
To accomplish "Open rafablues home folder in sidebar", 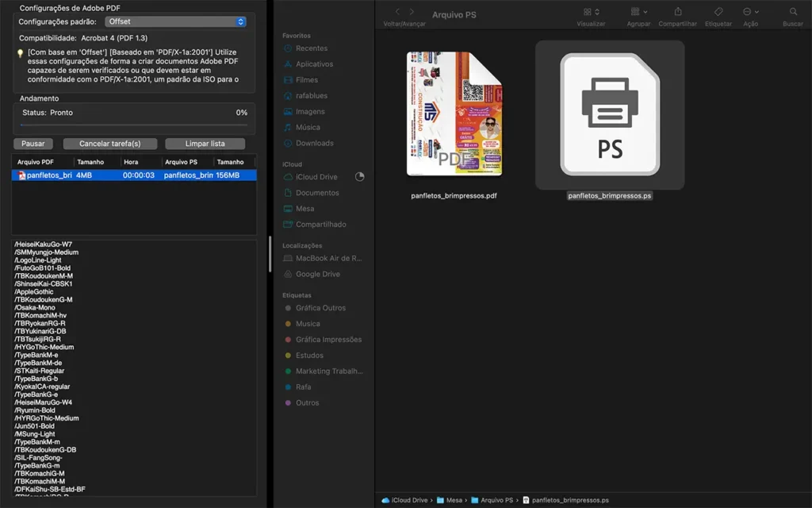I will pyautogui.click(x=311, y=96).
